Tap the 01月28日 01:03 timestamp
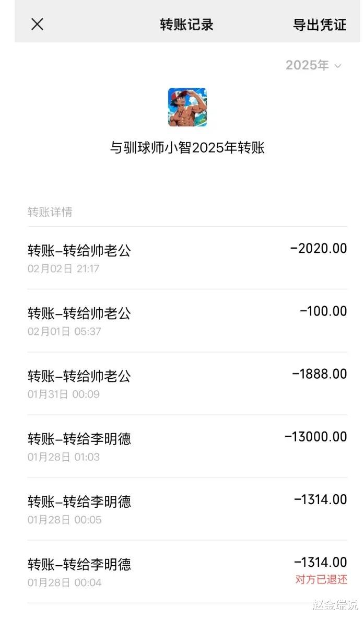The image size is (364, 618). point(63,457)
